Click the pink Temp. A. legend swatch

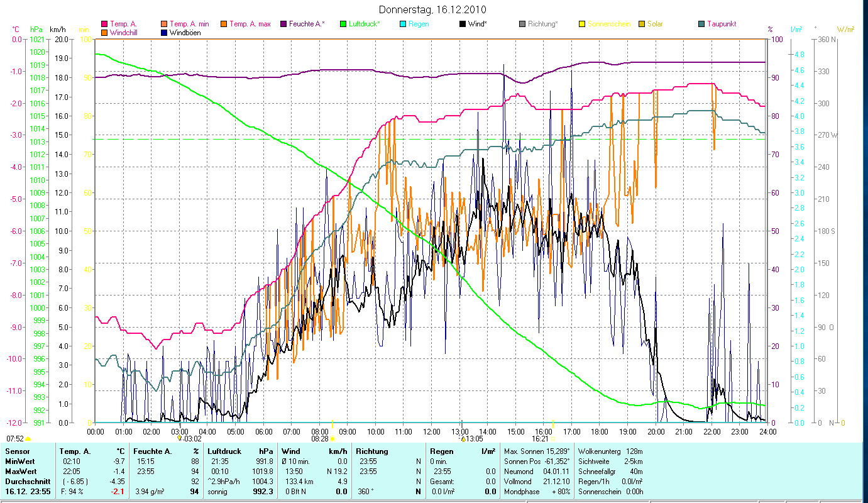(x=104, y=25)
